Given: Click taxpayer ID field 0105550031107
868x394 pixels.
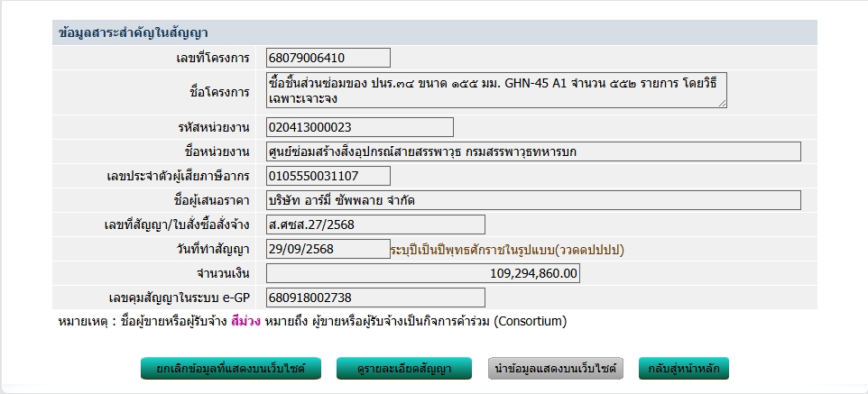Looking at the screenshot, I should 328,176.
